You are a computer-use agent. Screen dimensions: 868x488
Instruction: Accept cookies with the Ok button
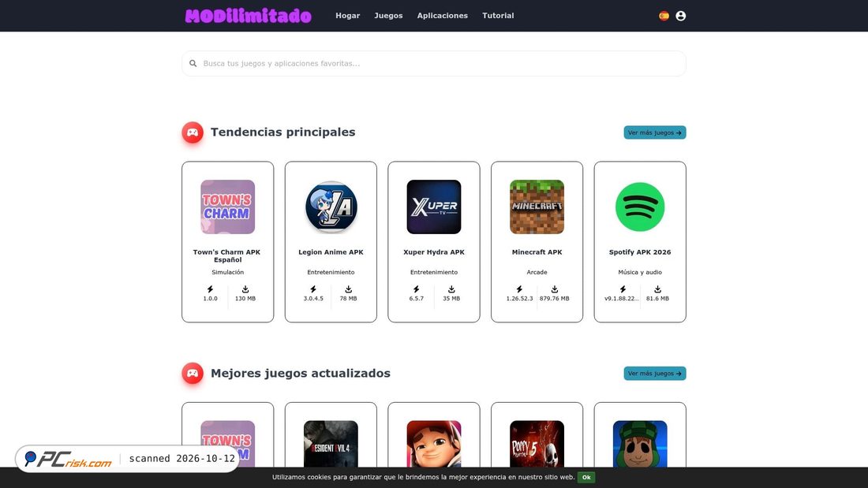(586, 478)
